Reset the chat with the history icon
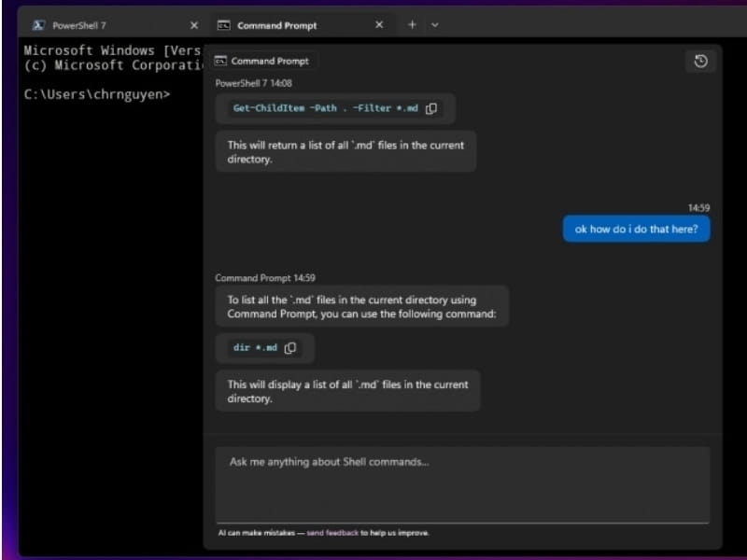The width and height of the screenshot is (747, 560). (701, 61)
